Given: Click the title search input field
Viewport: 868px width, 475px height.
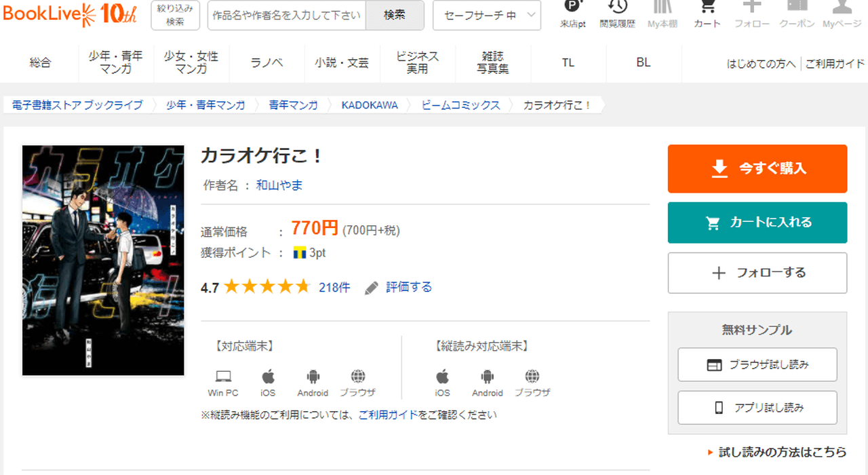Looking at the screenshot, I should tap(287, 15).
